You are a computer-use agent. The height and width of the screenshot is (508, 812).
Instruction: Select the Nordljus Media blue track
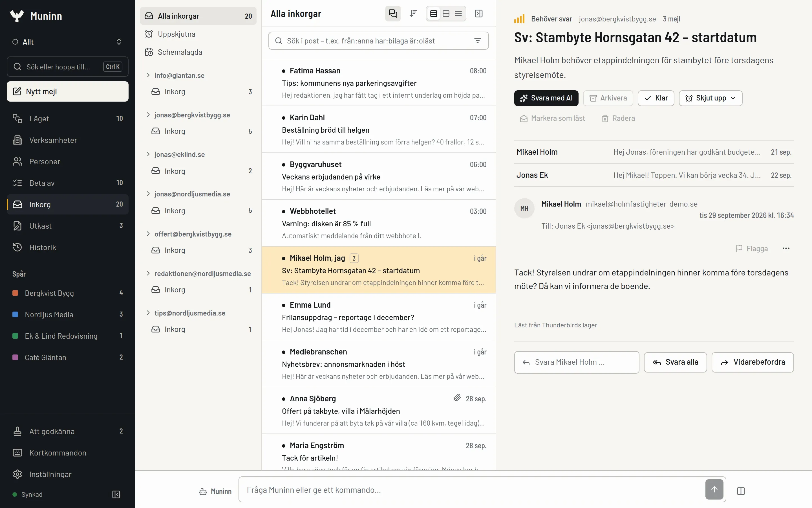(x=67, y=314)
